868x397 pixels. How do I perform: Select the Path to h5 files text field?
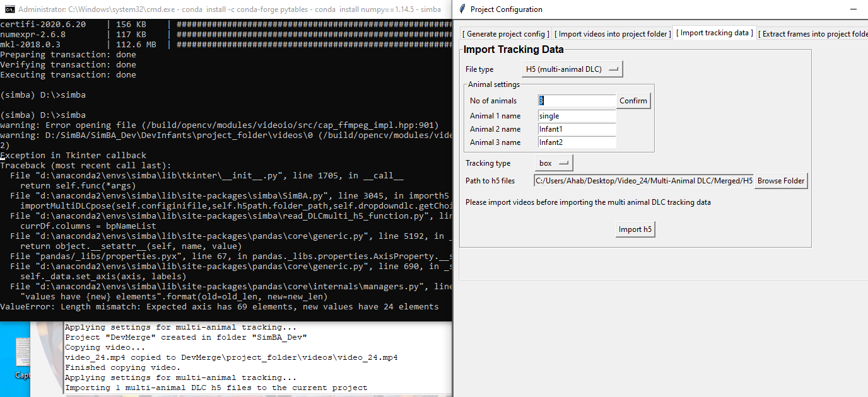click(643, 180)
